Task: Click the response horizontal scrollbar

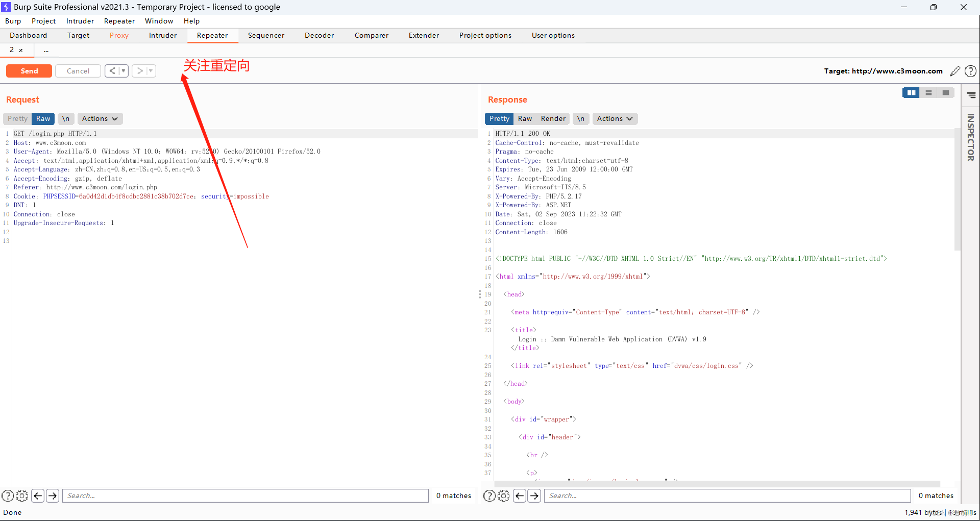Action: pyautogui.click(x=717, y=484)
